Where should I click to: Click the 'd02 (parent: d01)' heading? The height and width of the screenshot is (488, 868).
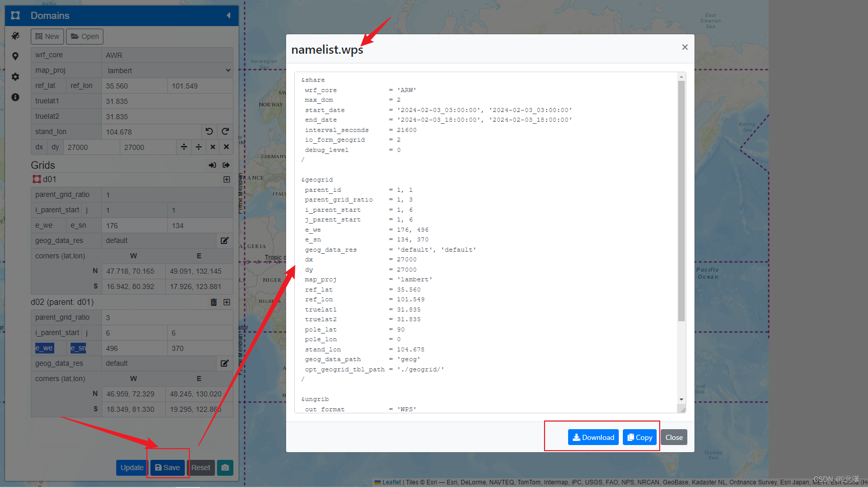62,302
